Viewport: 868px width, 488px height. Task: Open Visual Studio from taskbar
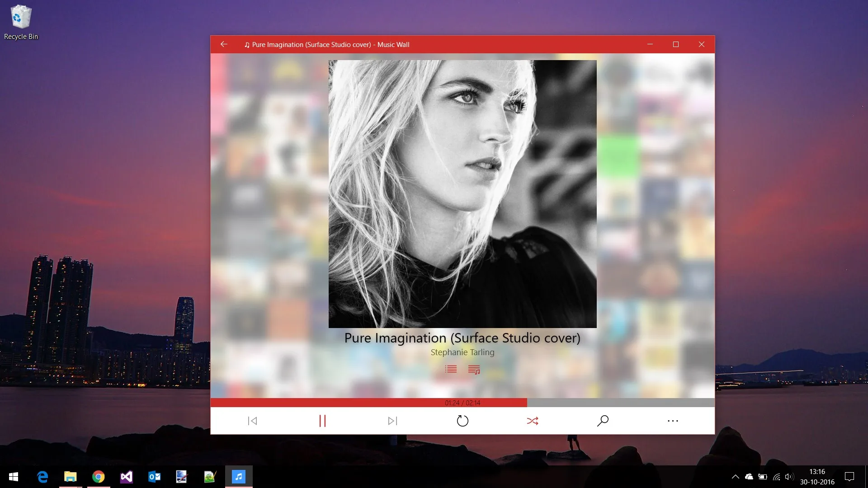coord(127,477)
